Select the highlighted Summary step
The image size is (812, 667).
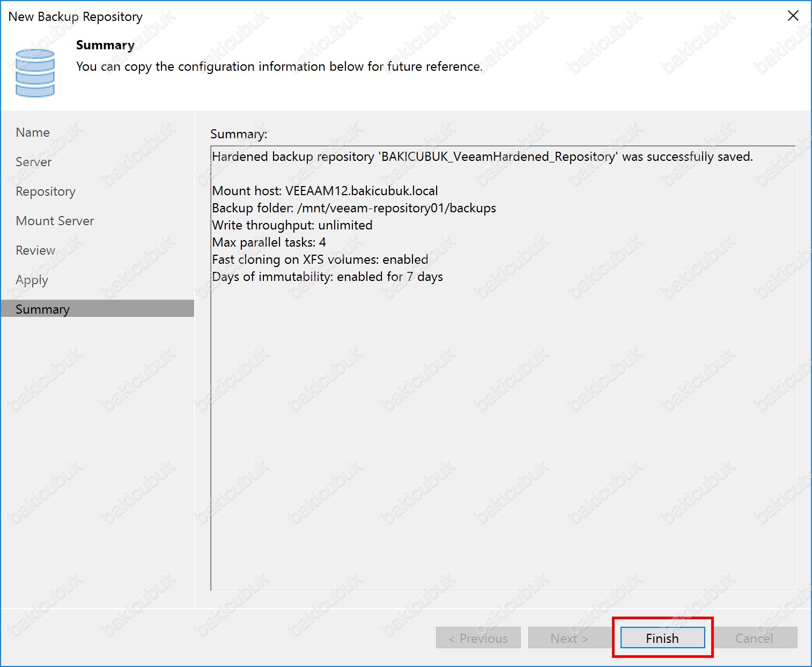(43, 309)
